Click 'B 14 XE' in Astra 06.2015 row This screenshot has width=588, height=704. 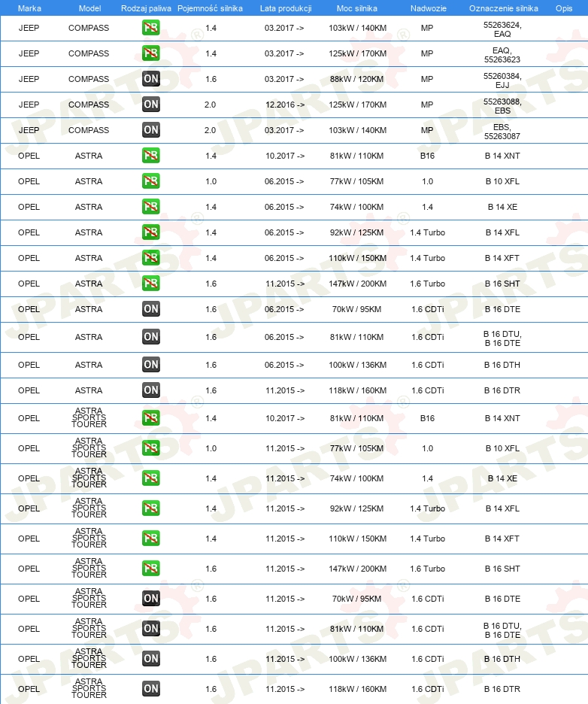[x=502, y=207]
